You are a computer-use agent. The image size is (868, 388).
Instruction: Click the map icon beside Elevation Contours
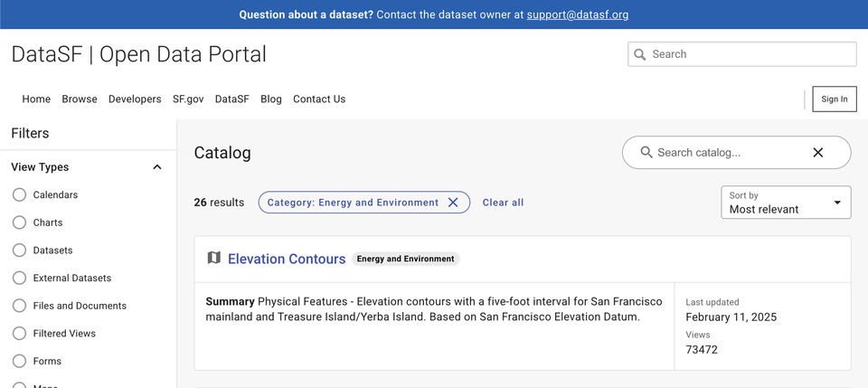click(213, 258)
